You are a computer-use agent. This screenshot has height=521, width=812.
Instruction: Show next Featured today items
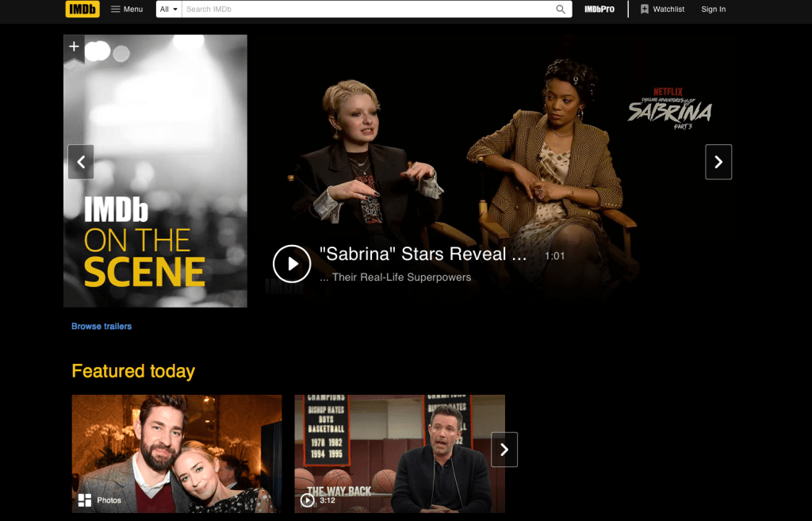(x=504, y=450)
